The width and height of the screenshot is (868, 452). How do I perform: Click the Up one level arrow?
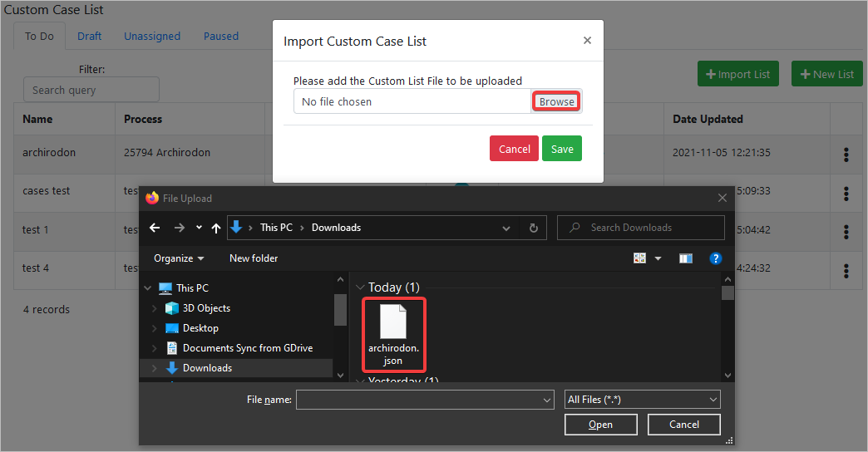[x=216, y=228]
